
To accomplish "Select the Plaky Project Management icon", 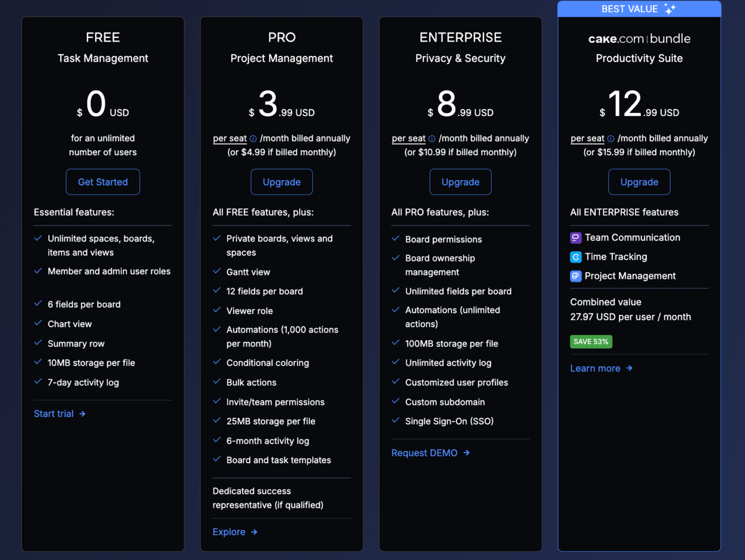I will pos(575,276).
